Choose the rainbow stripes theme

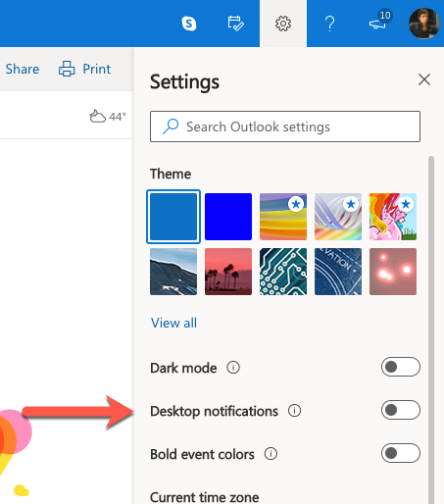pos(283,217)
